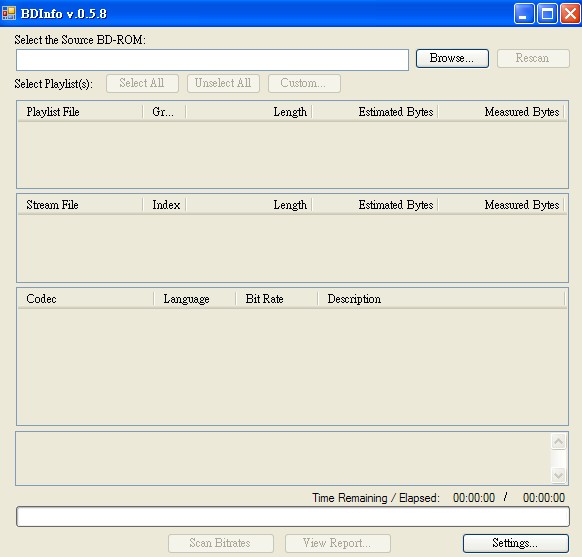Click the 'Time Remaining / Elapsed:' label
Screen dimensions: 582x557
pyautogui.click(x=376, y=498)
